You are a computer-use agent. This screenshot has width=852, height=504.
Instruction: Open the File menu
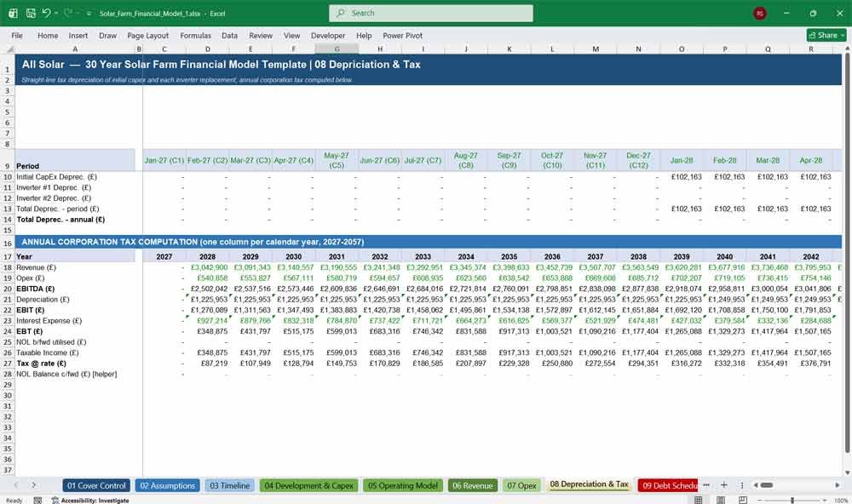click(x=17, y=35)
